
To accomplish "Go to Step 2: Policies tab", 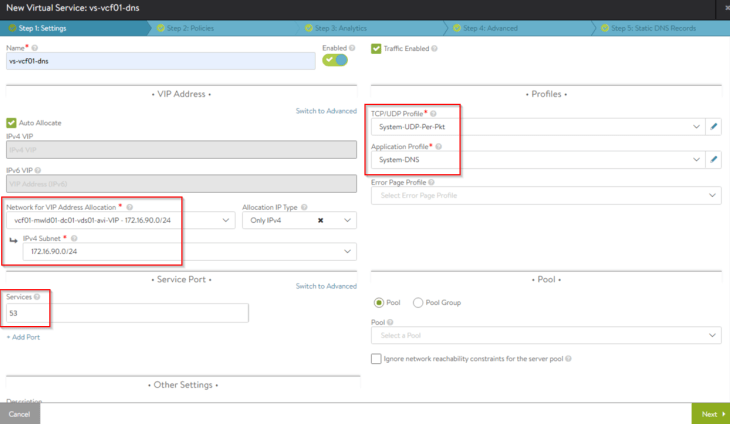I will [190, 28].
